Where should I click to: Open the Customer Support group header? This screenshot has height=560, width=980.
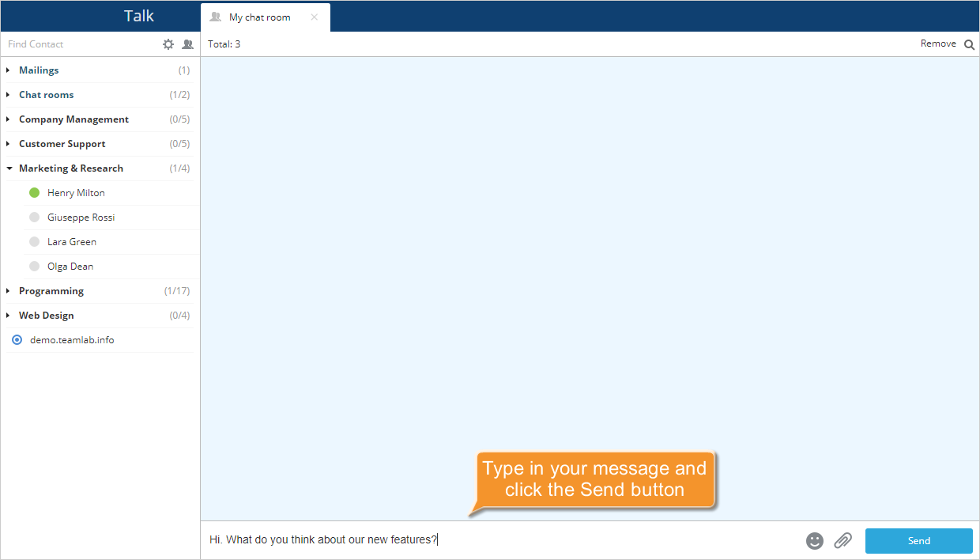coord(62,143)
